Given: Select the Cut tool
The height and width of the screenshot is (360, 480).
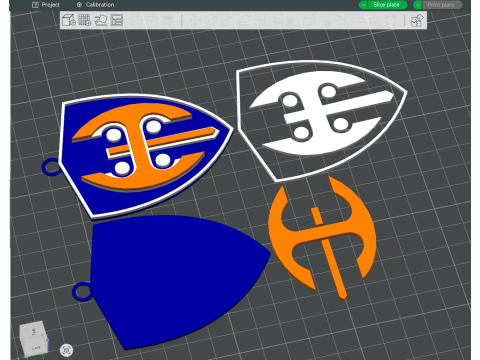Looking at the screenshot, I should point(260,21).
